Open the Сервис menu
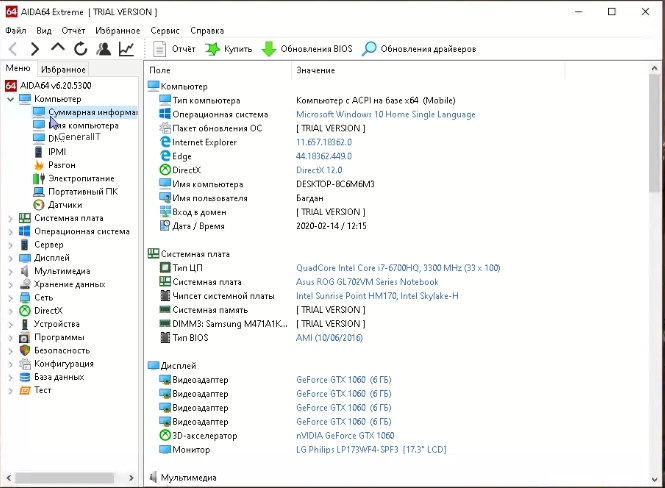 (165, 31)
